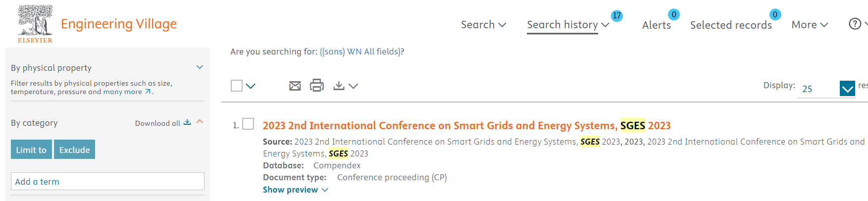Click the Limit to button
This screenshot has width=868, height=201.
pos(31,150)
